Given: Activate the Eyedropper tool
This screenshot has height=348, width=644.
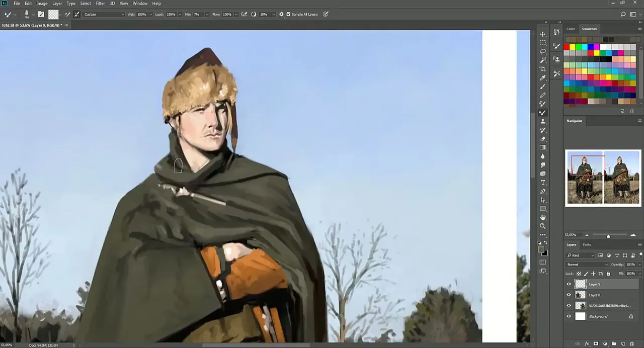Looking at the screenshot, I should [543, 77].
